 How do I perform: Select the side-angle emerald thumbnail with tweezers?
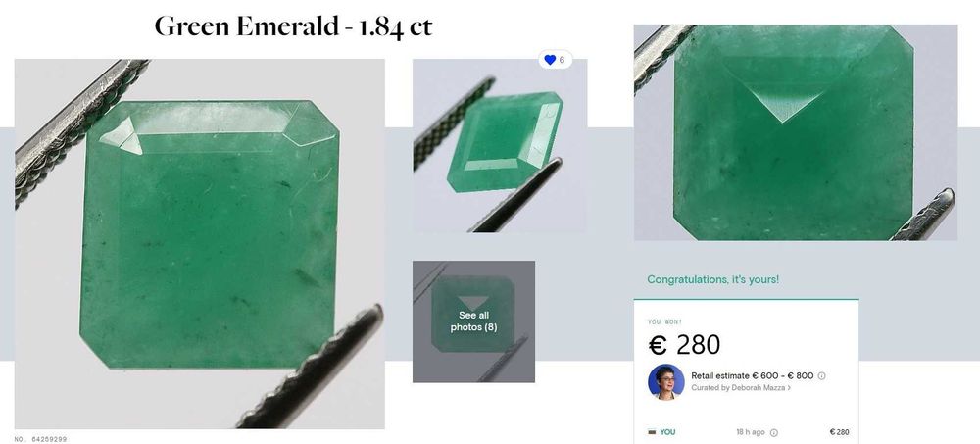point(500,146)
